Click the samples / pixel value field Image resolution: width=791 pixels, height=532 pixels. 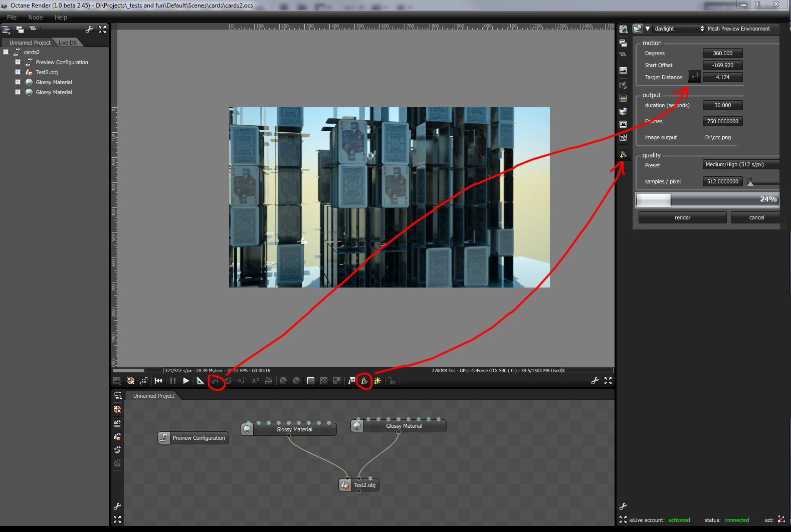pyautogui.click(x=722, y=181)
